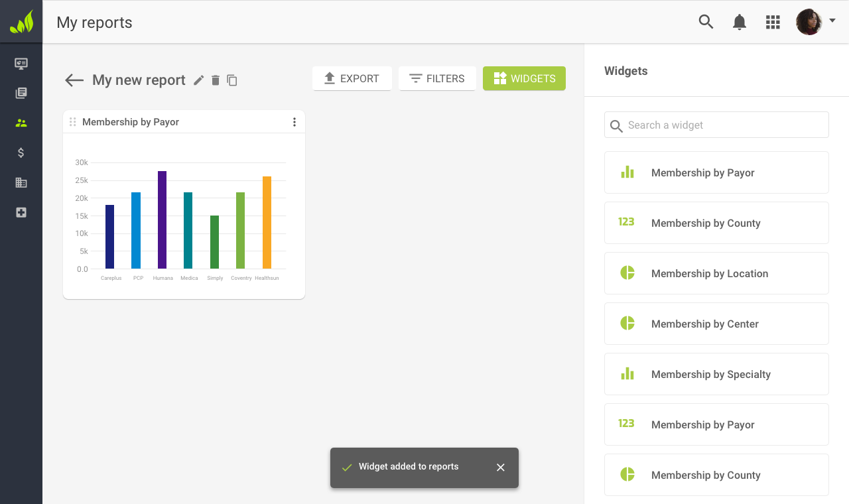This screenshot has width=849, height=504.
Task: Click the Export button
Action: 352,78
